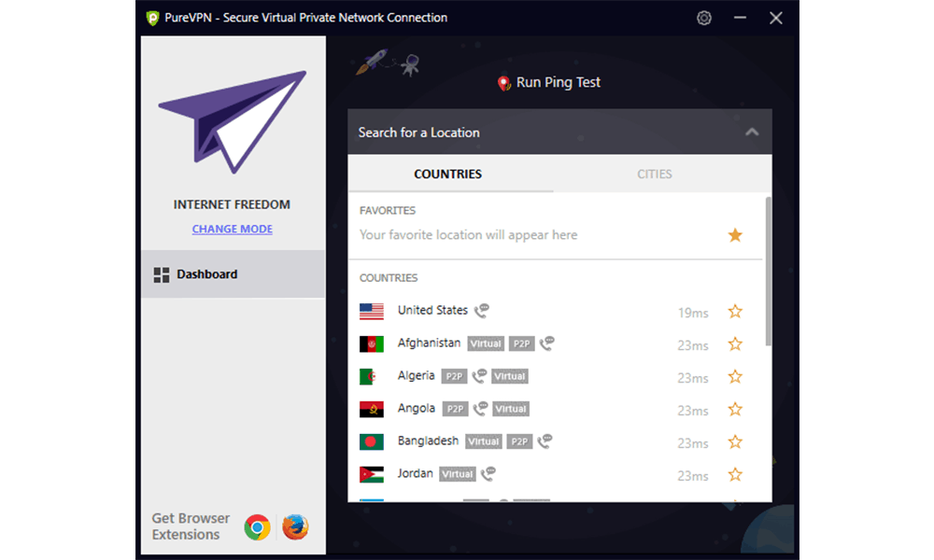Open the CHANGE MODE link

[x=233, y=229]
